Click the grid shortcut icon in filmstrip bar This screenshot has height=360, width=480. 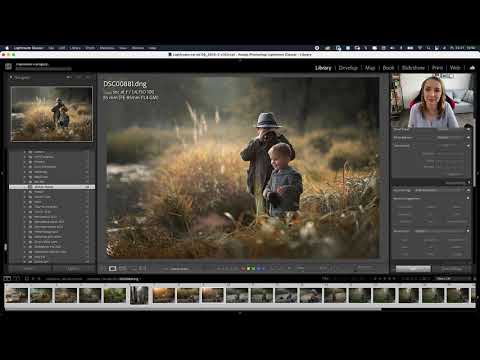pos(27,279)
